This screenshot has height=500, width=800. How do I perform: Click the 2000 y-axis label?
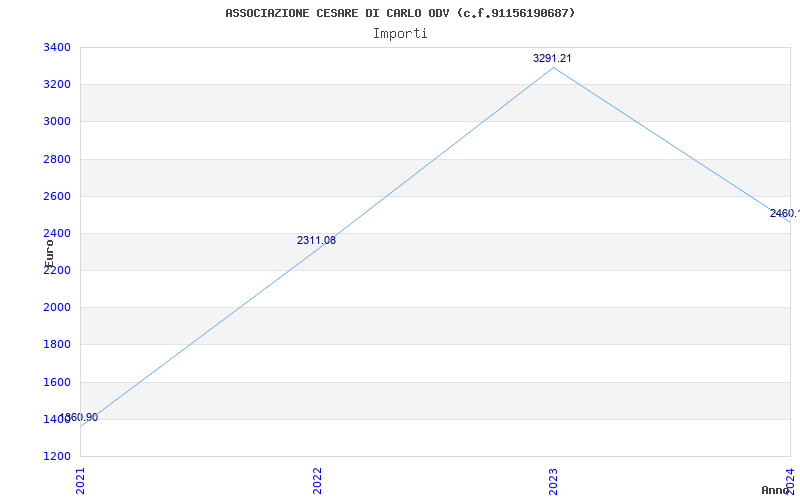(57, 308)
